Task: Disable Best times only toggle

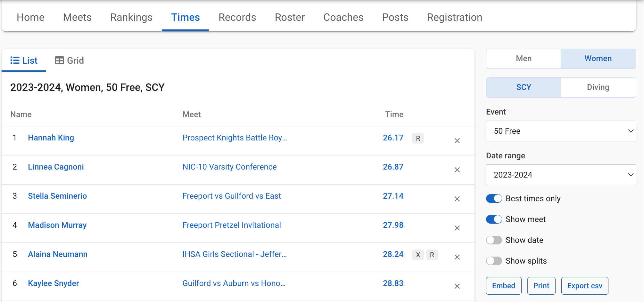Action: click(494, 199)
